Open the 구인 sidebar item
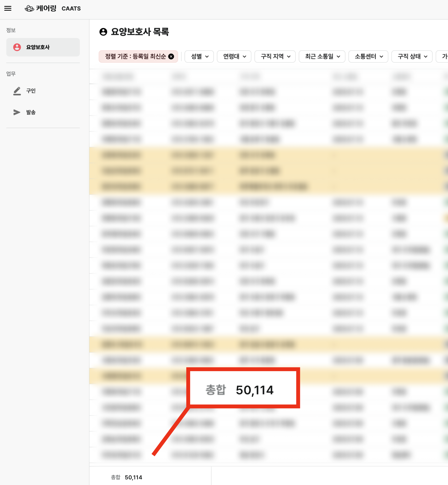The width and height of the screenshot is (448, 485). (x=43, y=91)
